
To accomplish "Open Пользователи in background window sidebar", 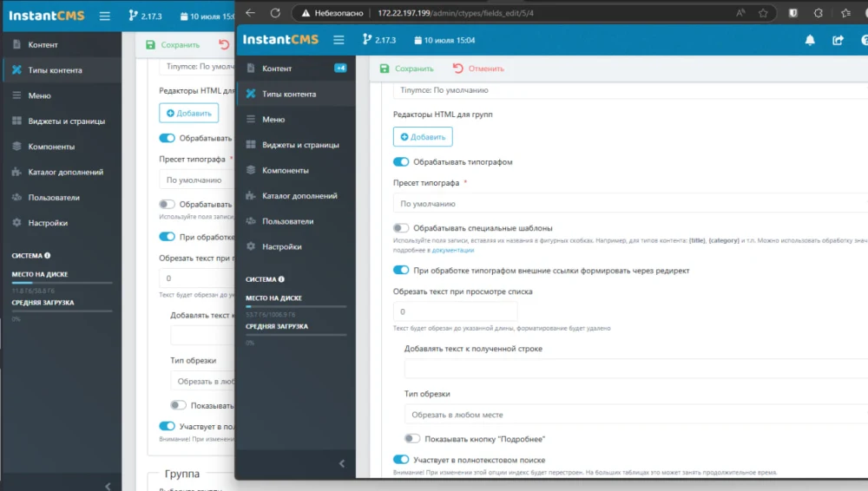I will point(62,197).
